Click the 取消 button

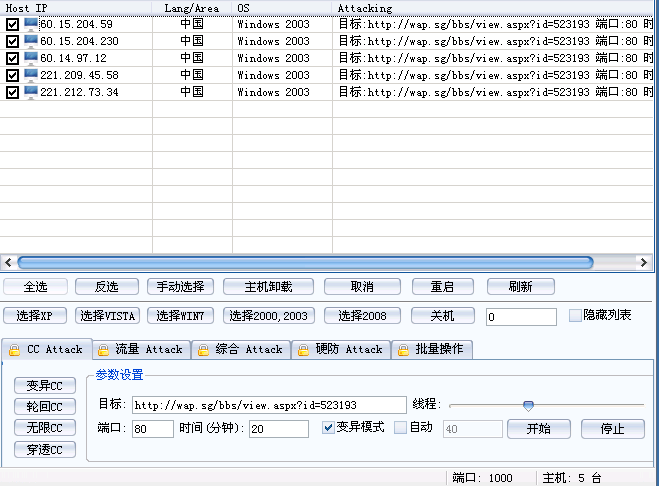coord(362,287)
